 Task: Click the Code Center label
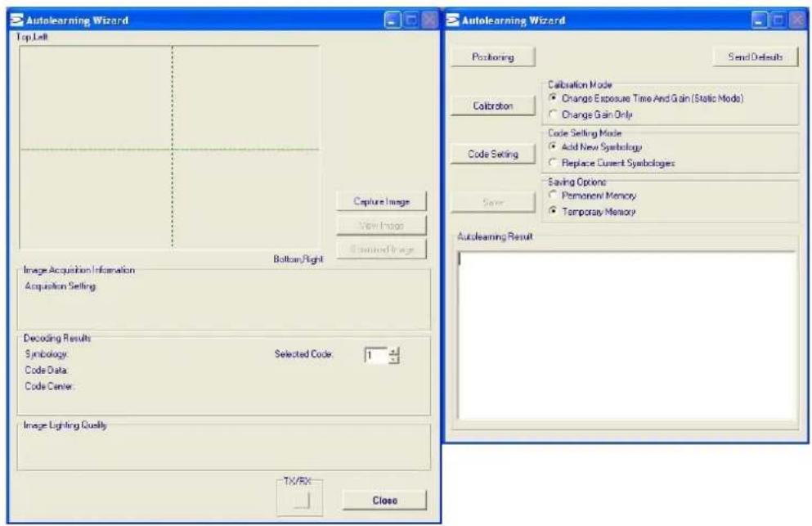click(49, 386)
